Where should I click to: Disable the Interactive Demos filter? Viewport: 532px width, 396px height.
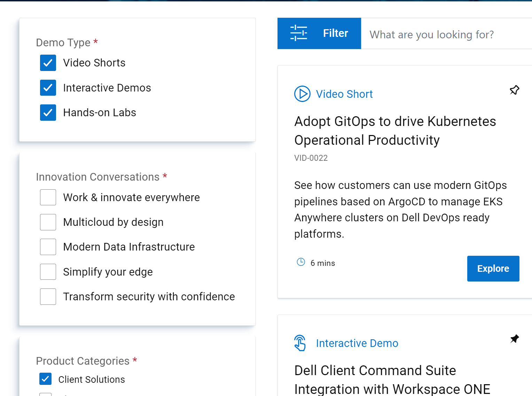coord(48,88)
